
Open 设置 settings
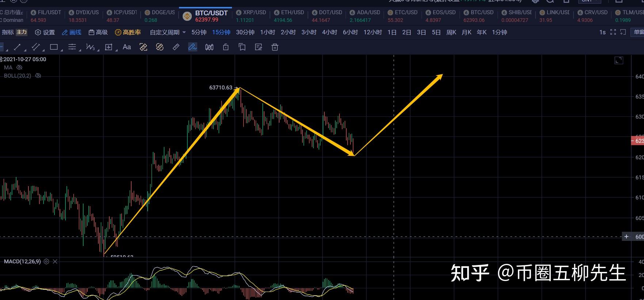[45, 32]
